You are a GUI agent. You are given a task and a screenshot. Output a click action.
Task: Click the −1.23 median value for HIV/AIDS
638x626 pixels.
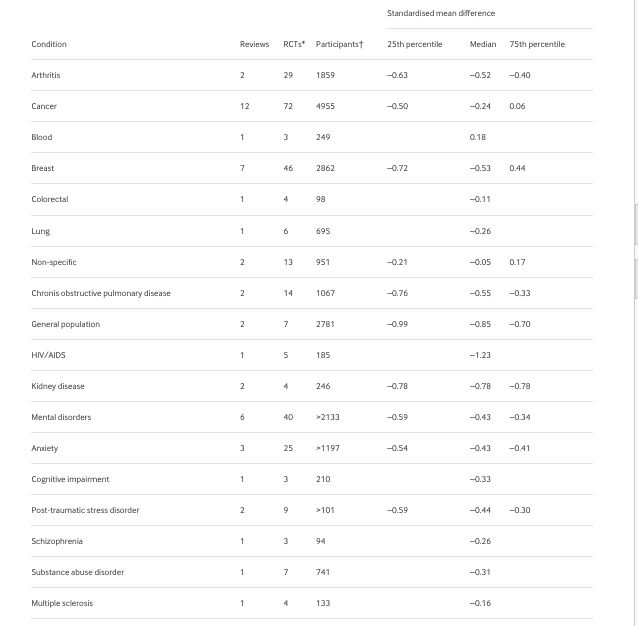(x=480, y=355)
